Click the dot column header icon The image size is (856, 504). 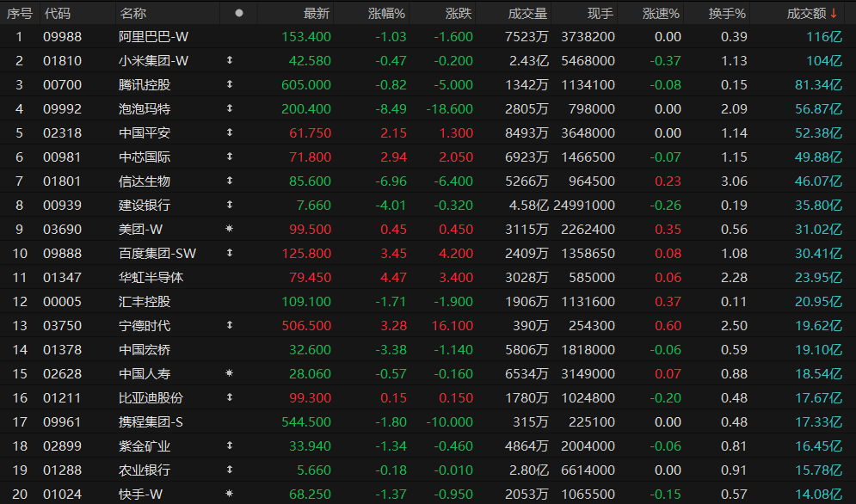(239, 13)
